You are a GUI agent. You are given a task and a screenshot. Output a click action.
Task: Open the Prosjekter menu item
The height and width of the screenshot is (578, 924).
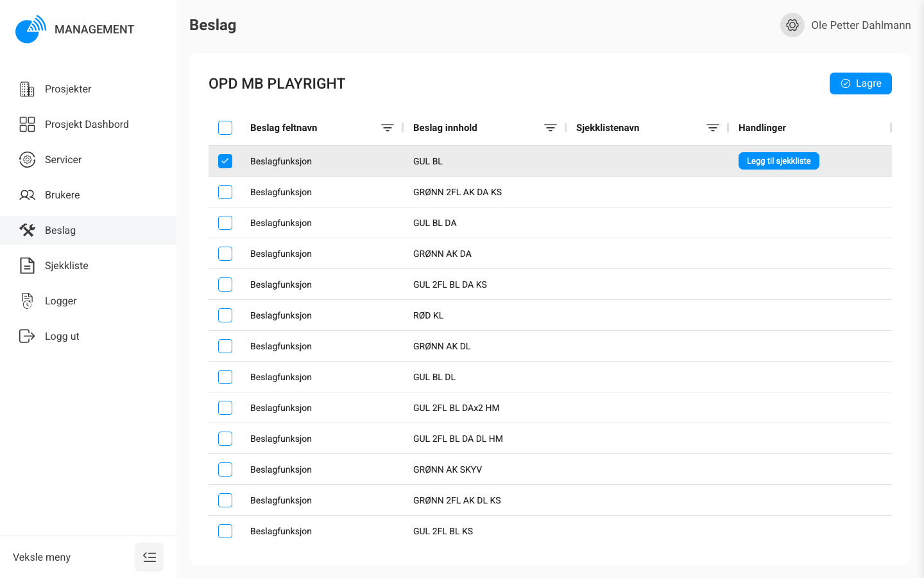(88, 89)
